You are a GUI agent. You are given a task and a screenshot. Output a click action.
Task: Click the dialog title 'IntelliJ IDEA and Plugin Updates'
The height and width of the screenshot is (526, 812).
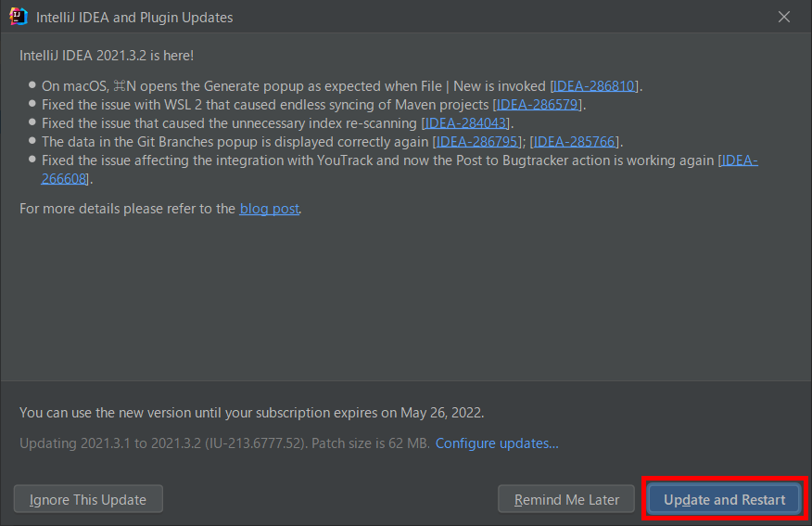tap(134, 18)
